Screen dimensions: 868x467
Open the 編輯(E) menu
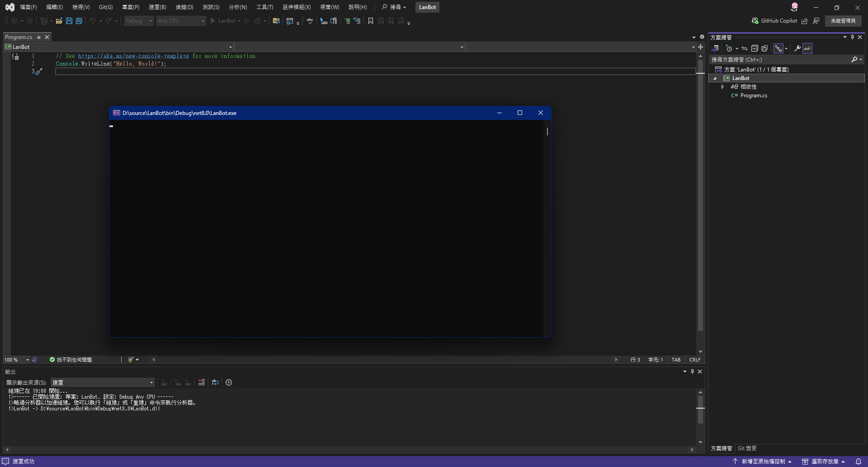click(55, 7)
